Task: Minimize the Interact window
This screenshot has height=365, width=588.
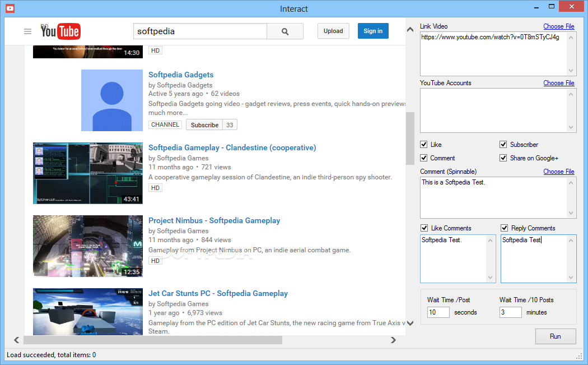Action: click(536, 7)
